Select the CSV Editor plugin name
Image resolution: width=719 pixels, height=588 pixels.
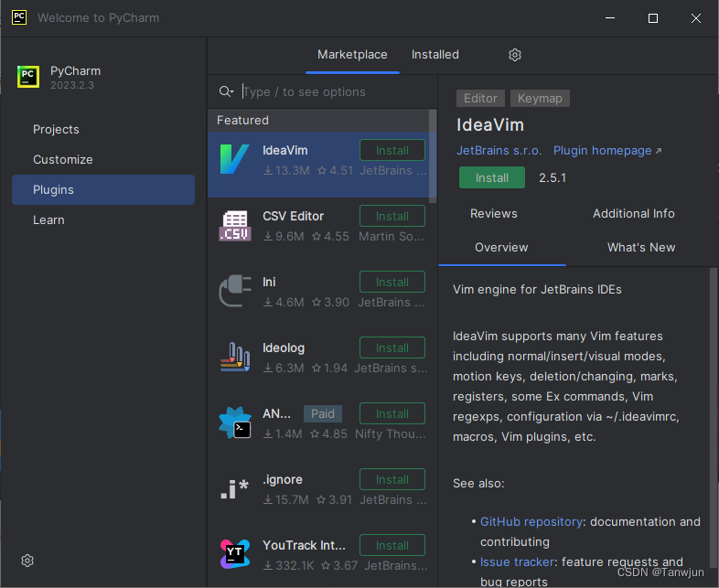pos(293,217)
